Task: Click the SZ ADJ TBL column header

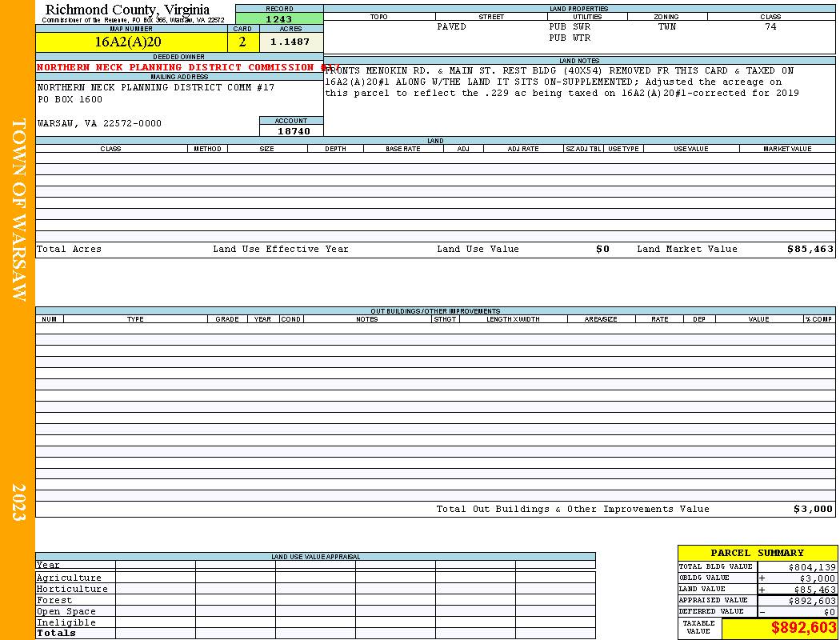Action: [x=583, y=149]
